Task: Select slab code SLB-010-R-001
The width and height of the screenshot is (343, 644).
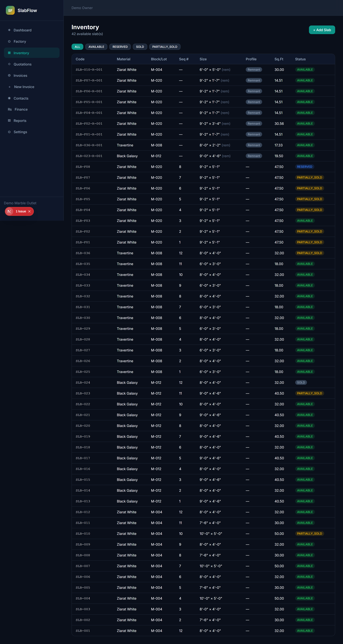Action: pyautogui.click(x=89, y=70)
